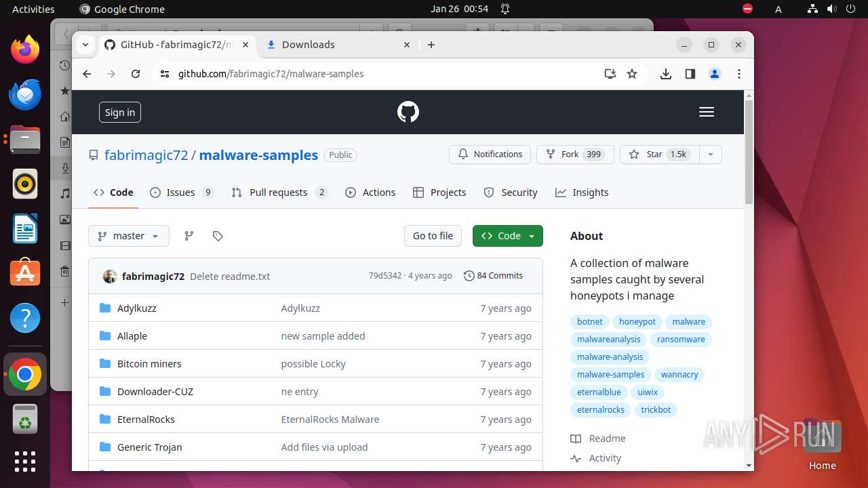Click the trickbot topic tag
This screenshot has height=488, width=868.
tap(656, 410)
